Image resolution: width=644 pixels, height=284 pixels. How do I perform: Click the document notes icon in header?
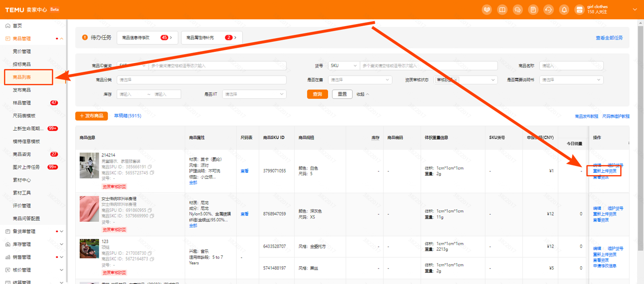pos(533,10)
